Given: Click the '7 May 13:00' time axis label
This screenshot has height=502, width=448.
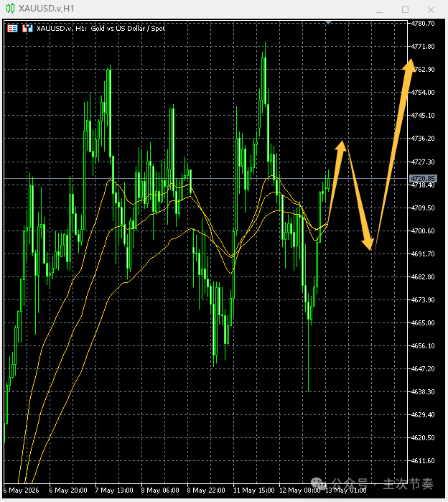Looking at the screenshot, I should 114,491.
